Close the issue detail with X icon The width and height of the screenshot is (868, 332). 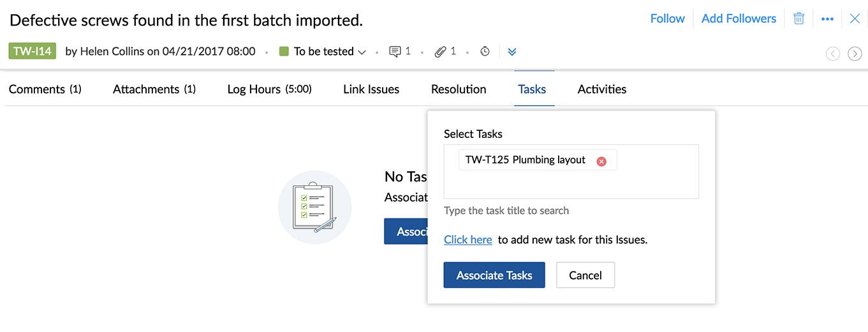point(855,19)
